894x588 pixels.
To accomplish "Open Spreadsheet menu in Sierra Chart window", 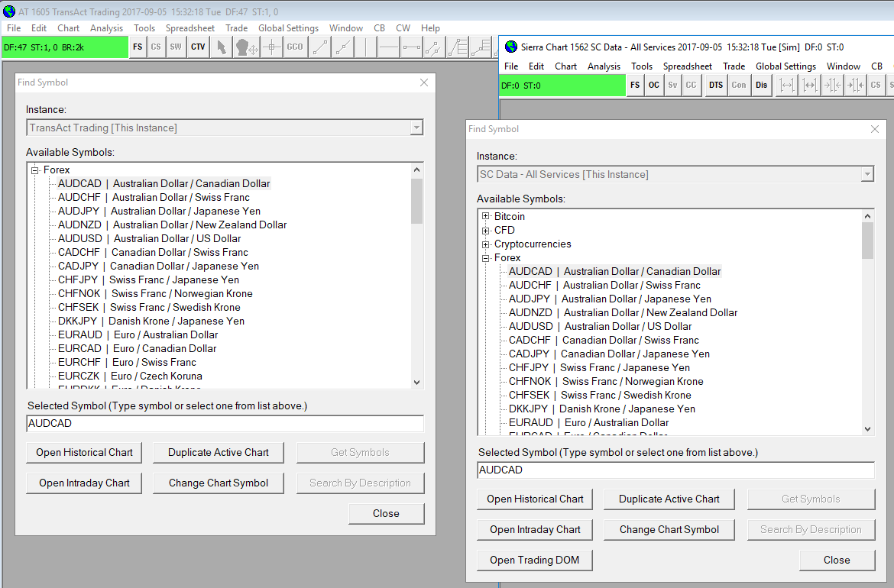I will coord(688,66).
